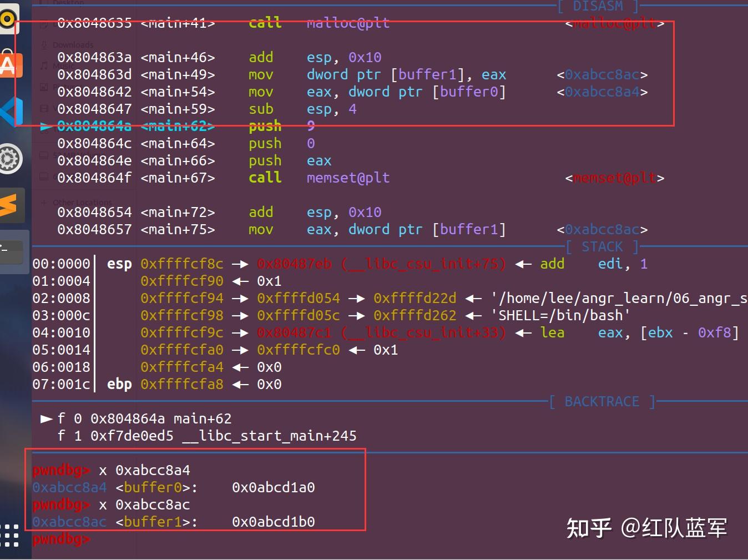This screenshot has height=560, width=748.
Task: Select the stack value 0xffffd054
Action: (x=299, y=298)
